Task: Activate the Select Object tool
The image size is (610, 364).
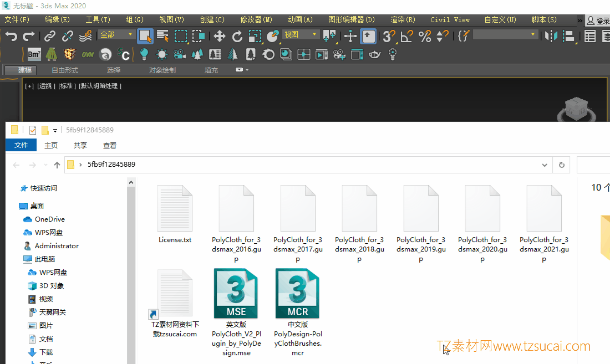Action: 145,36
